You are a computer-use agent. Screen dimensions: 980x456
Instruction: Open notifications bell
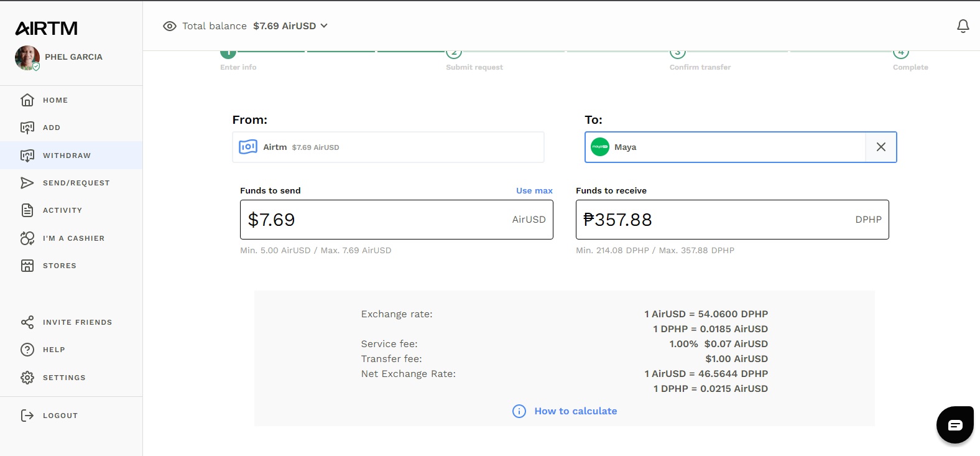[963, 26]
